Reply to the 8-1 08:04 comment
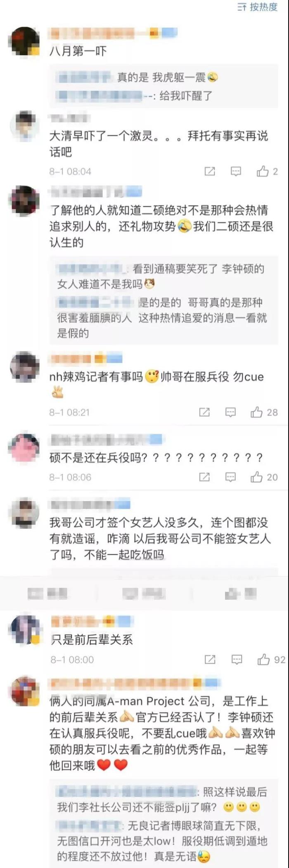This screenshot has height=868, width=289. pyautogui.click(x=236, y=171)
